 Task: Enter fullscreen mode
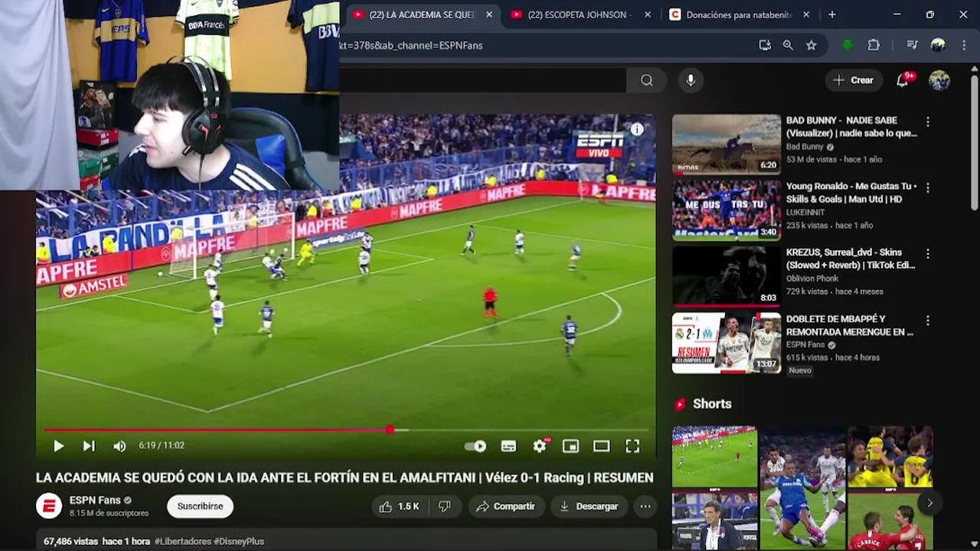coord(632,446)
